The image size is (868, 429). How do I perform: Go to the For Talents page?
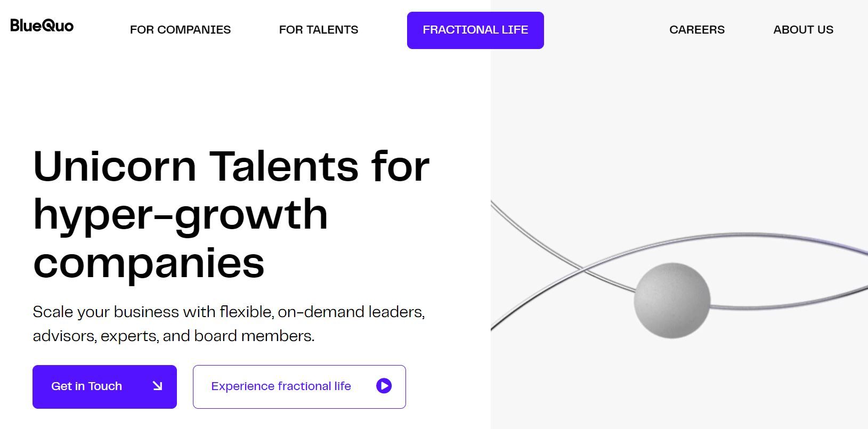[319, 30]
